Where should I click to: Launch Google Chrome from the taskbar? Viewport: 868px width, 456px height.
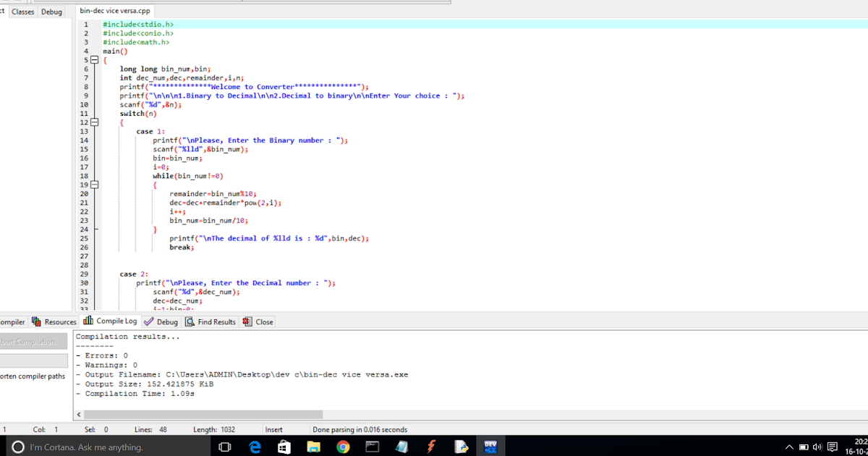pyautogui.click(x=343, y=446)
